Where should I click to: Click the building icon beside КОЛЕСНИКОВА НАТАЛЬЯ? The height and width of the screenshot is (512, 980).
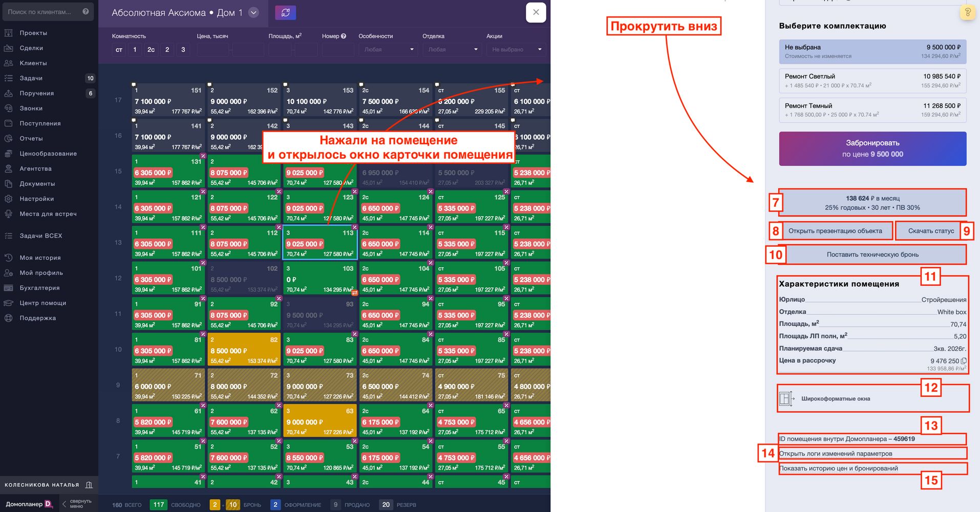click(89, 485)
